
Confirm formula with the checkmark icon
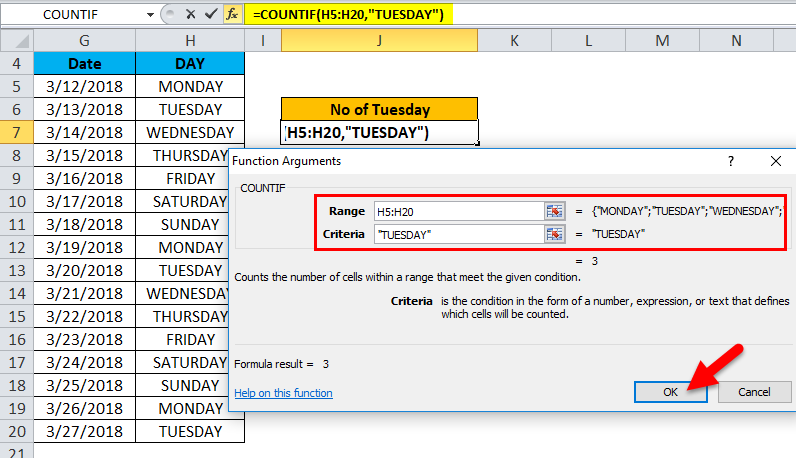(211, 14)
